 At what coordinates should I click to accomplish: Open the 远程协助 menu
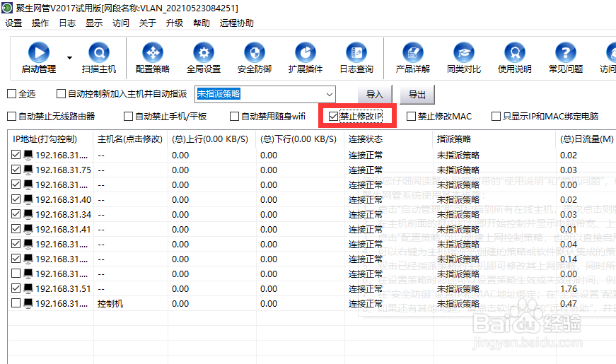(x=236, y=23)
